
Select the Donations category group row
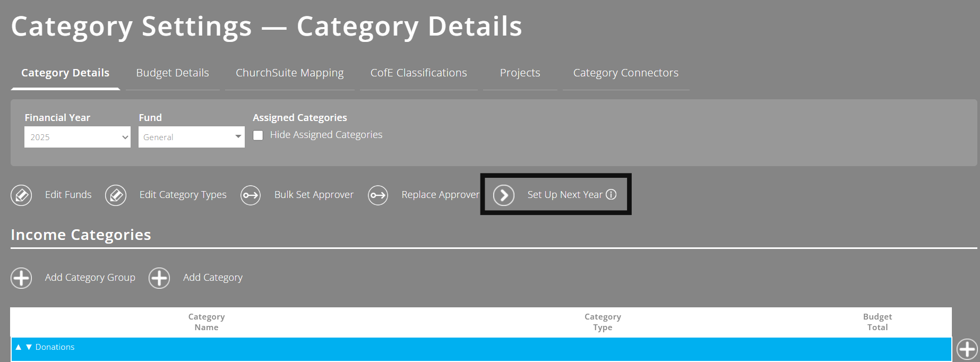481,349
